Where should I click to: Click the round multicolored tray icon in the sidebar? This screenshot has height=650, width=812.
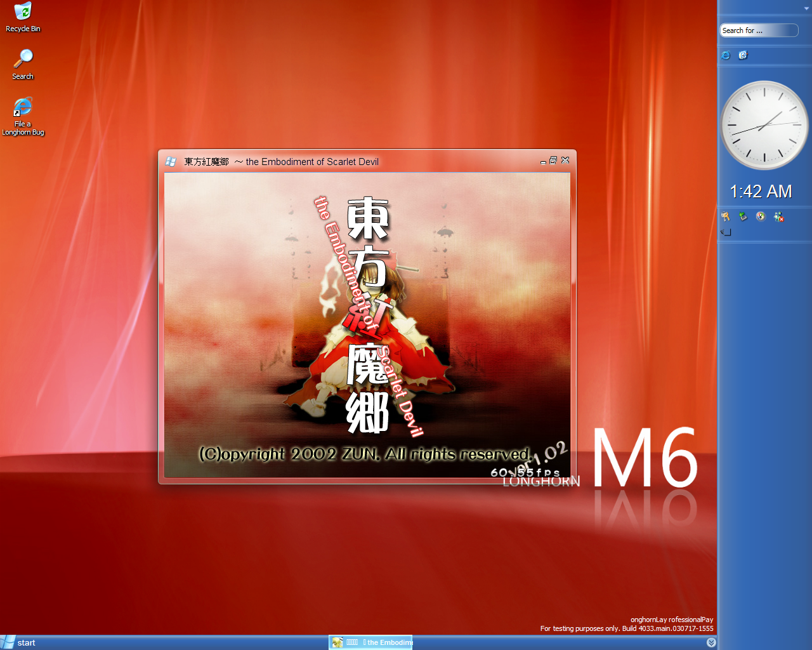click(x=761, y=216)
